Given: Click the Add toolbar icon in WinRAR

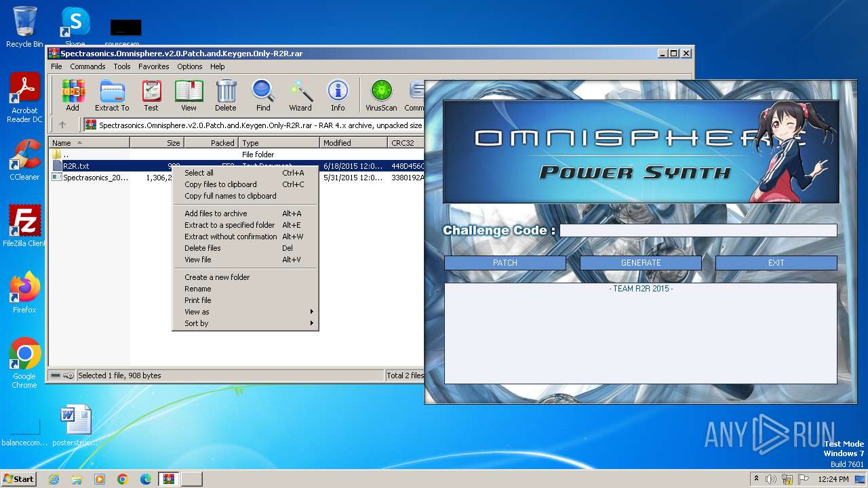Looking at the screenshot, I should pyautogui.click(x=73, y=95).
